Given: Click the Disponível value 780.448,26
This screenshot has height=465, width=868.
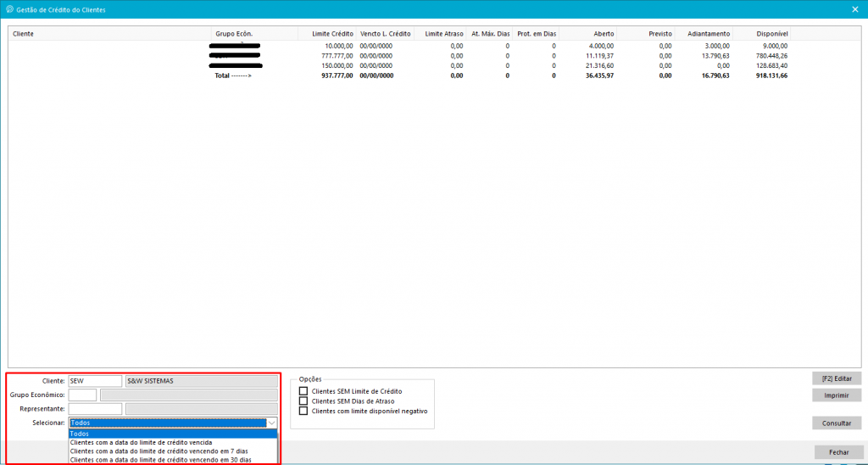Looking at the screenshot, I should (x=771, y=56).
